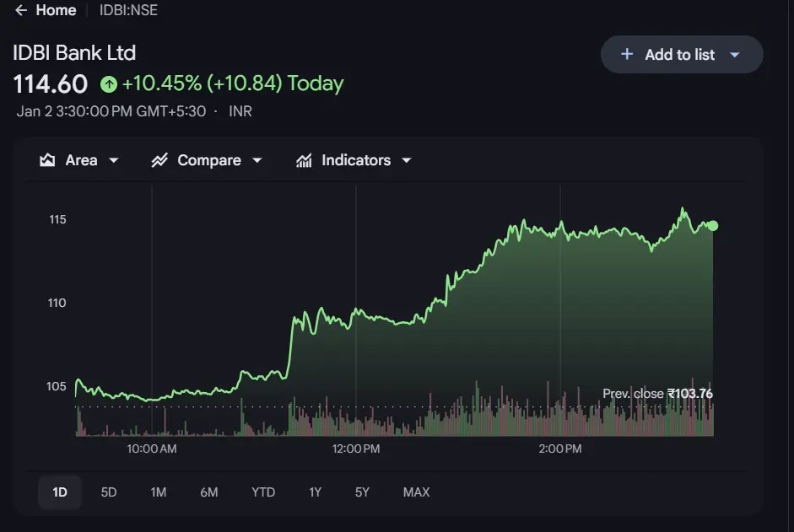This screenshot has height=532, width=794.
Task: View the 1Y time range
Action: click(x=315, y=492)
